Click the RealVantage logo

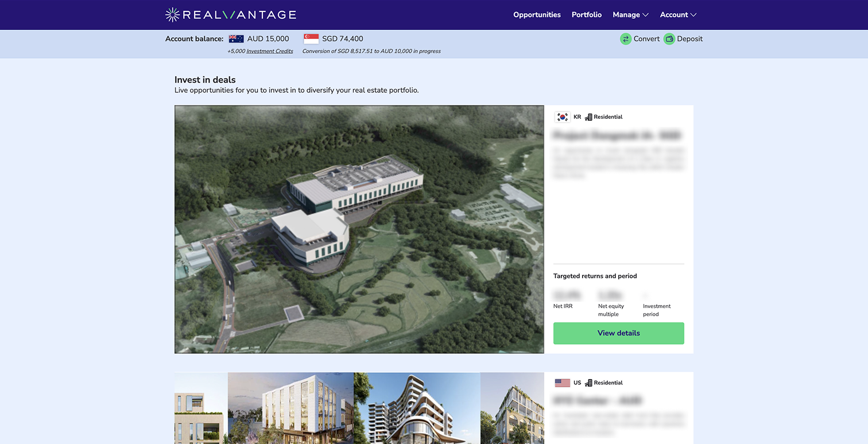tap(230, 15)
